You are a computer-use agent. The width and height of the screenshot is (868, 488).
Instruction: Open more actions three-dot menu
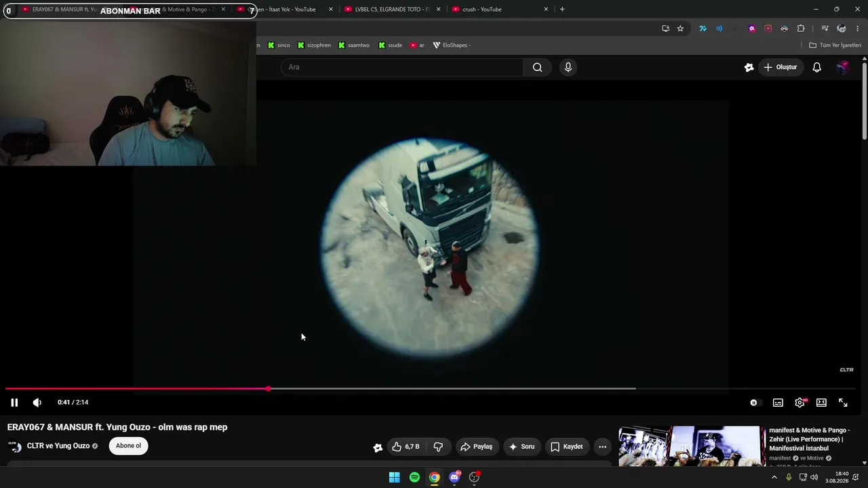click(602, 447)
